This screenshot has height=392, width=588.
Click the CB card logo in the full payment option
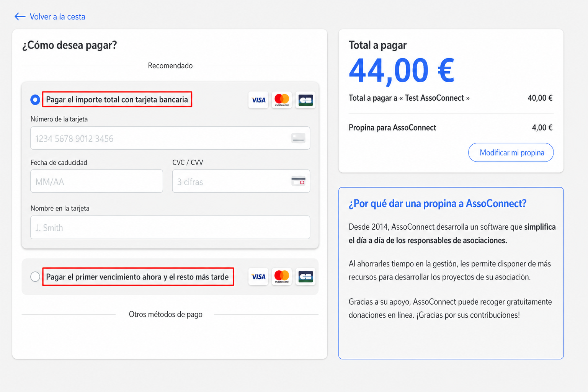point(305,100)
